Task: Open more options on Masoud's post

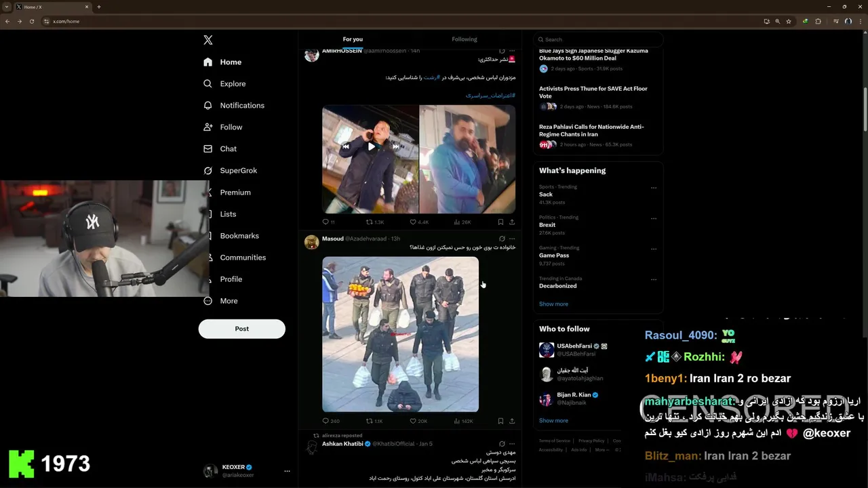Action: click(512, 239)
